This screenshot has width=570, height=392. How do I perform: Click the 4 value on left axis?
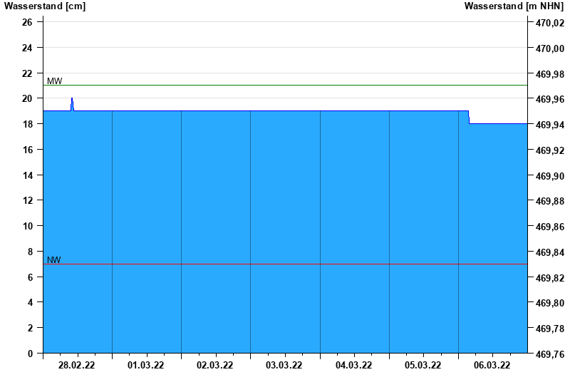pyautogui.click(x=30, y=302)
